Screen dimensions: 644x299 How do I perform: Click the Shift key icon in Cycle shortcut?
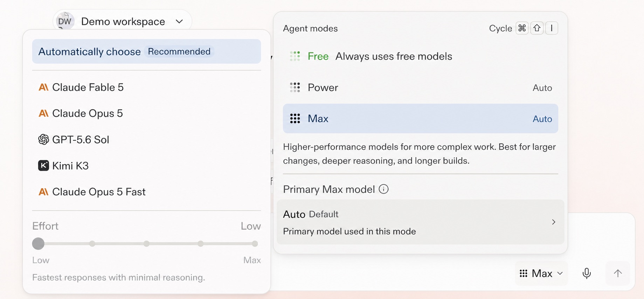[537, 28]
